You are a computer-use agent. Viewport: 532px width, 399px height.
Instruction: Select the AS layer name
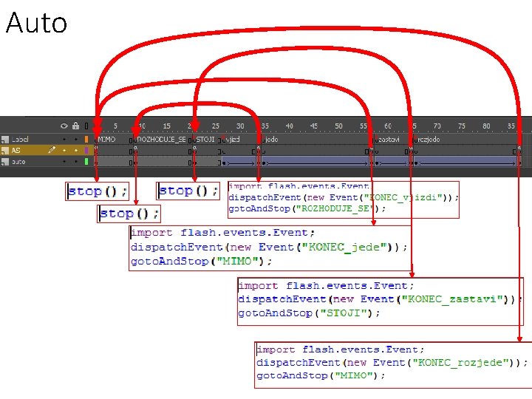[16, 150]
